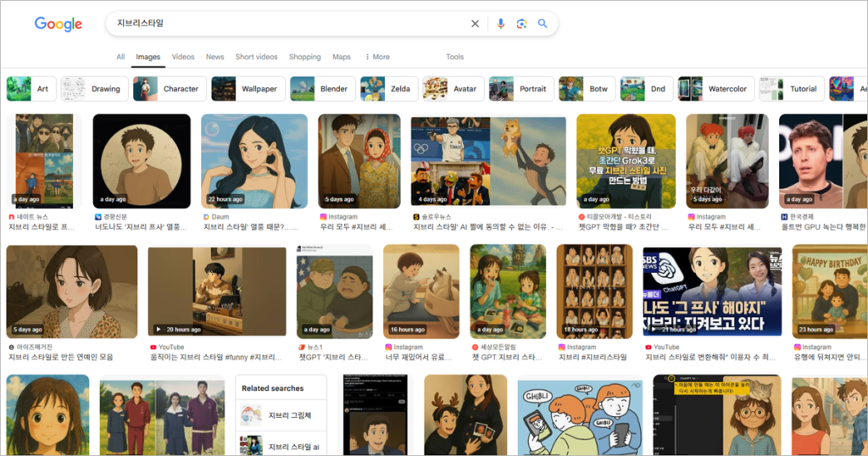The height and width of the screenshot is (456, 868).
Task: Select the Tutorial filter chip
Action: point(792,88)
